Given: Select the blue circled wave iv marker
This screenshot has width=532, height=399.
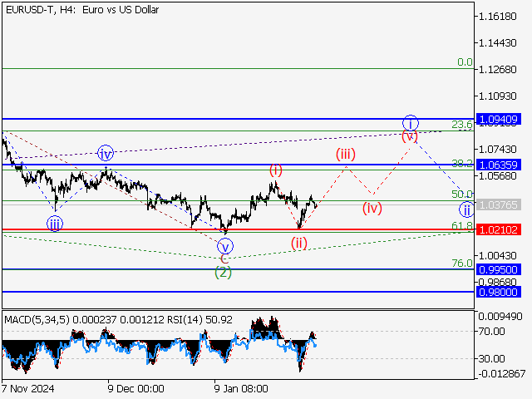Looking at the screenshot, I should pos(105,153).
